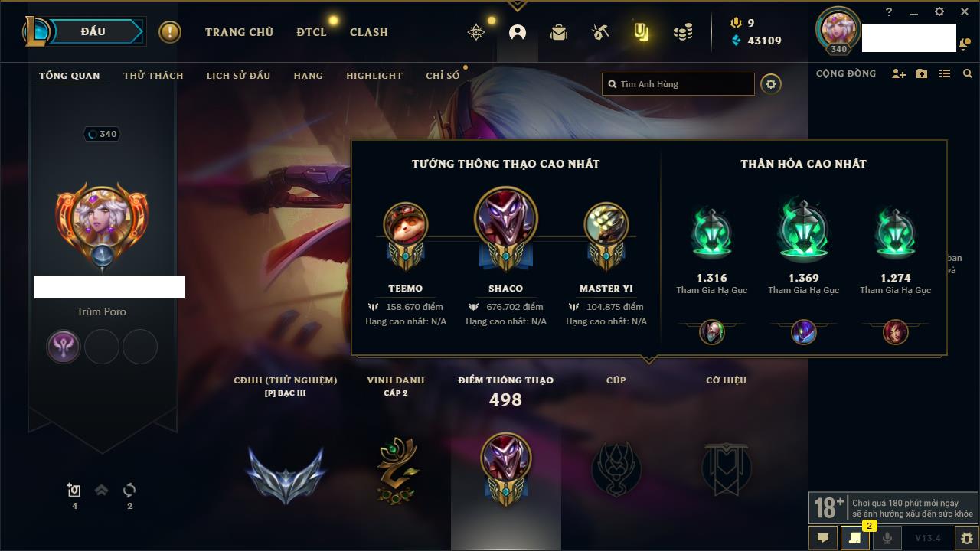The width and height of the screenshot is (980, 551).
Task: Open the Collection backpack icon
Action: pyautogui.click(x=559, y=32)
